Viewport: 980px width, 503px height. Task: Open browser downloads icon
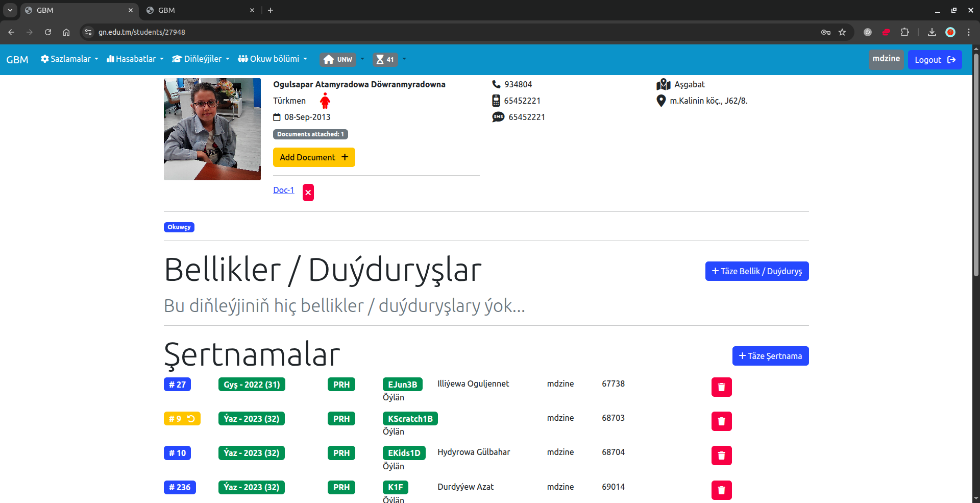932,32
